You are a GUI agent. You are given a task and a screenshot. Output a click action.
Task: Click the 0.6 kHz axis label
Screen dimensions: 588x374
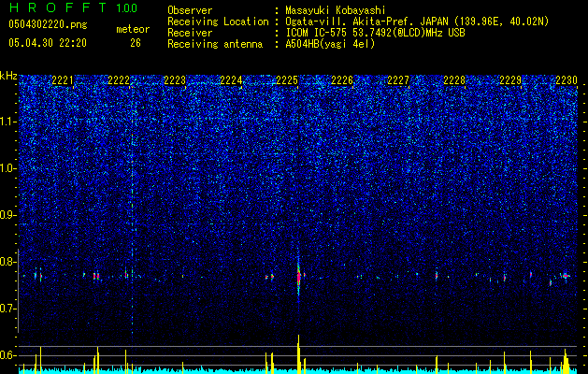coord(8,355)
